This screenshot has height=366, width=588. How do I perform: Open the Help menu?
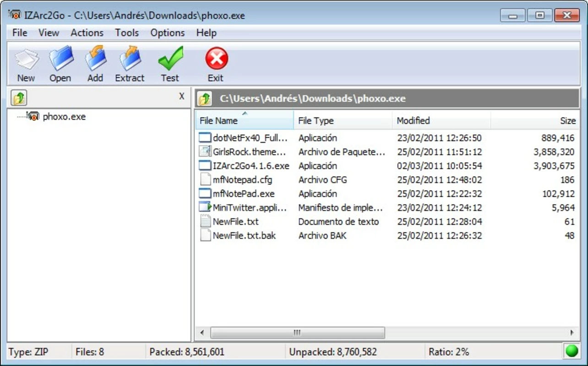click(x=206, y=32)
